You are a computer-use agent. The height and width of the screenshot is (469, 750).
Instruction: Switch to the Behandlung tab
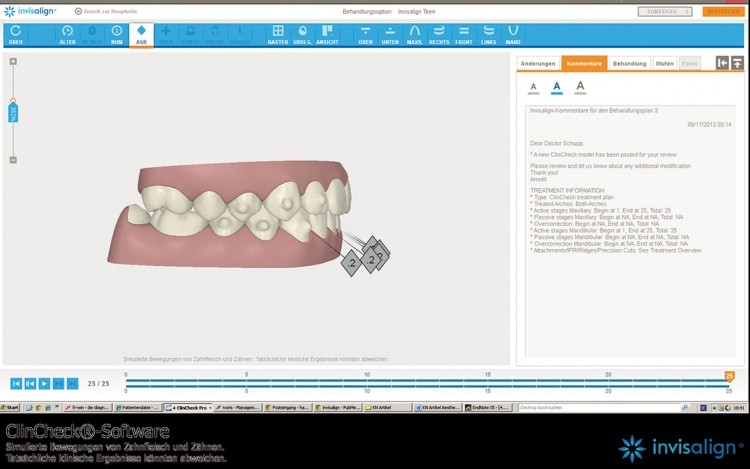[629, 64]
